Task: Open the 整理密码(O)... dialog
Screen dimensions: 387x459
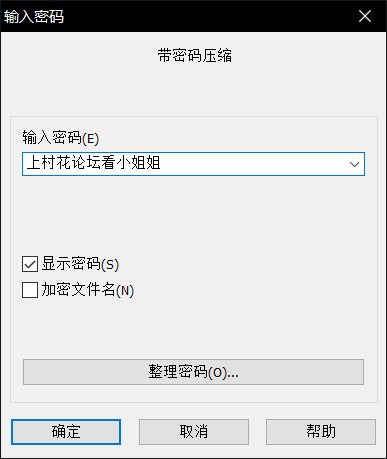Action: point(193,372)
